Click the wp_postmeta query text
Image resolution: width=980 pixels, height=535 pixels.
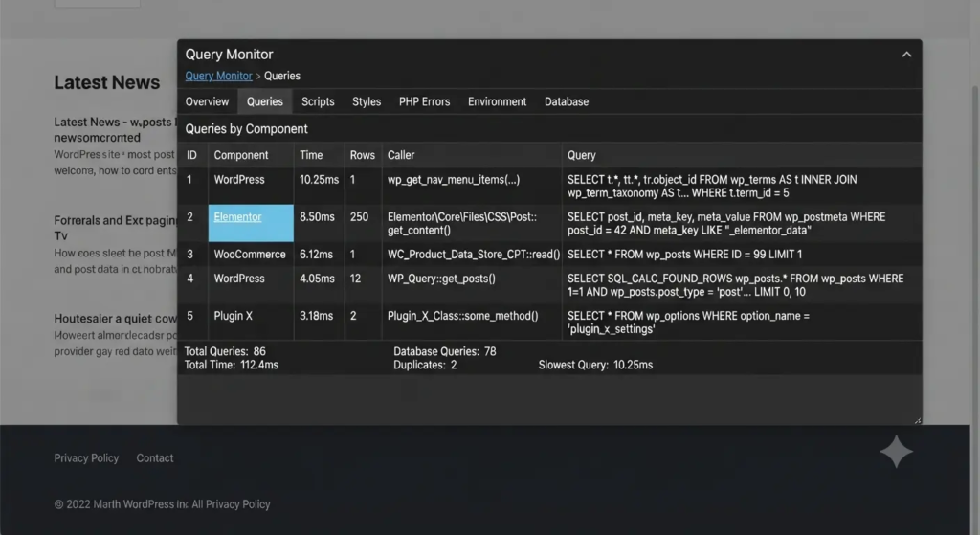tap(726, 223)
